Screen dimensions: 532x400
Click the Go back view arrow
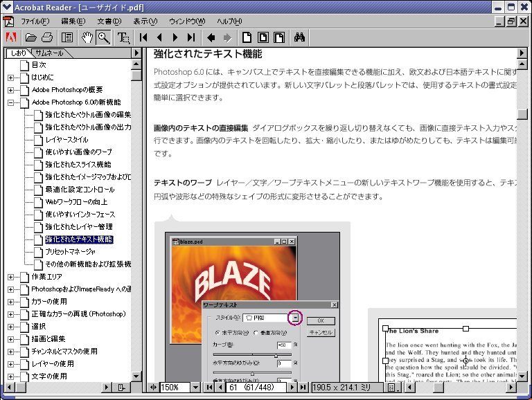point(211,37)
